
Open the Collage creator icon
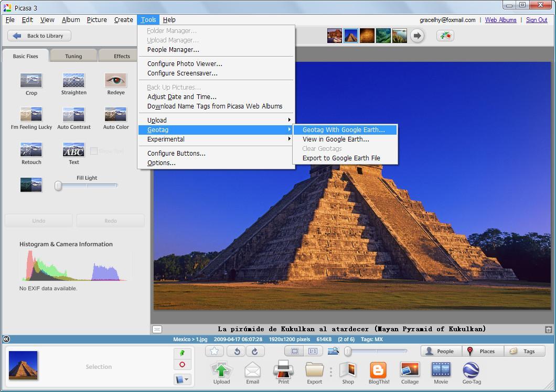pyautogui.click(x=410, y=369)
